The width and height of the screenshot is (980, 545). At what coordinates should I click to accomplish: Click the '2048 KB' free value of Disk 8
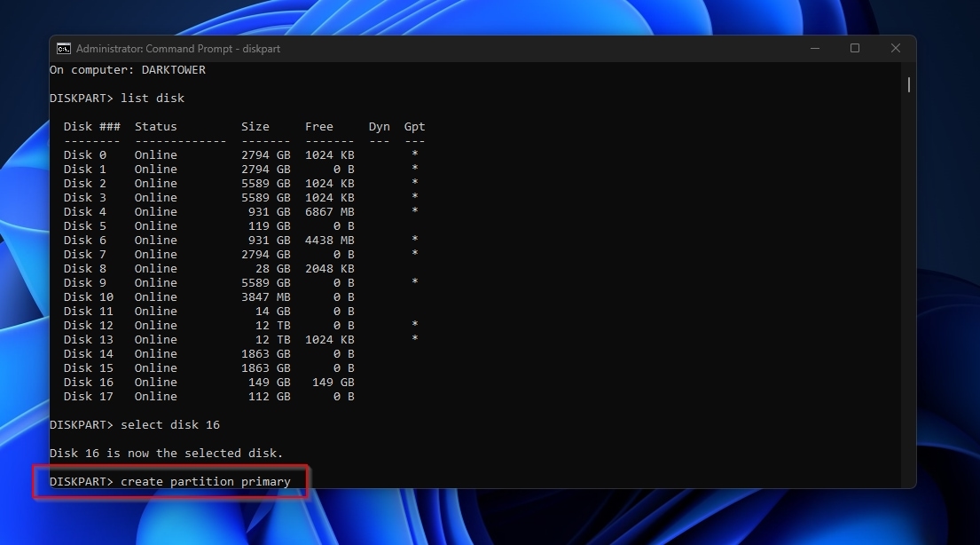point(329,268)
